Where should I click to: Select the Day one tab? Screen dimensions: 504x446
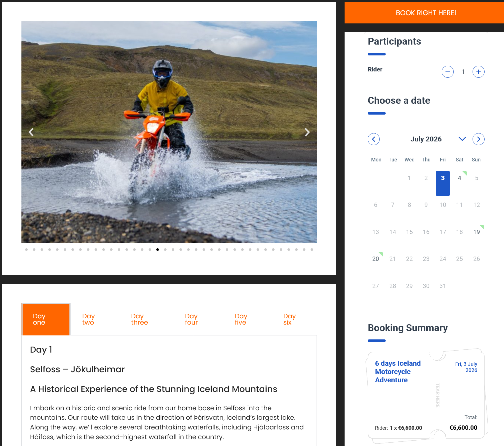coord(46,319)
